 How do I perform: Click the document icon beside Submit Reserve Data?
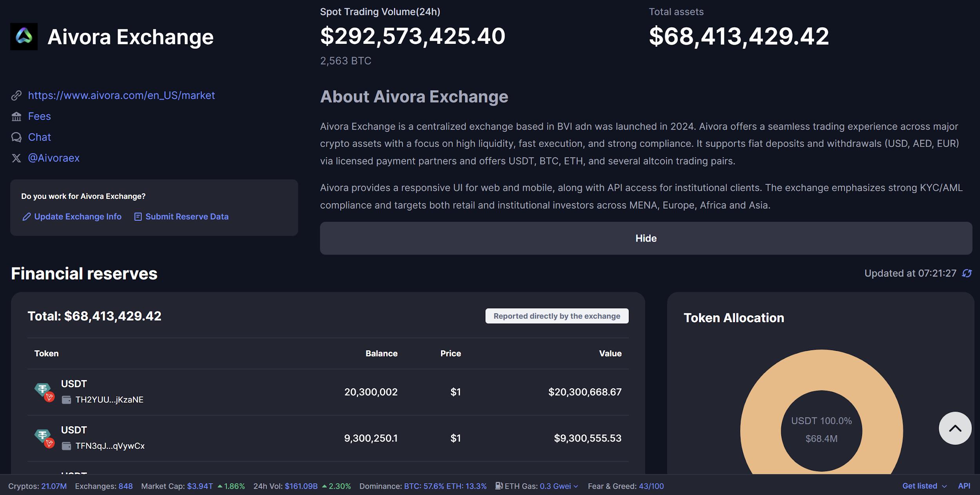138,217
